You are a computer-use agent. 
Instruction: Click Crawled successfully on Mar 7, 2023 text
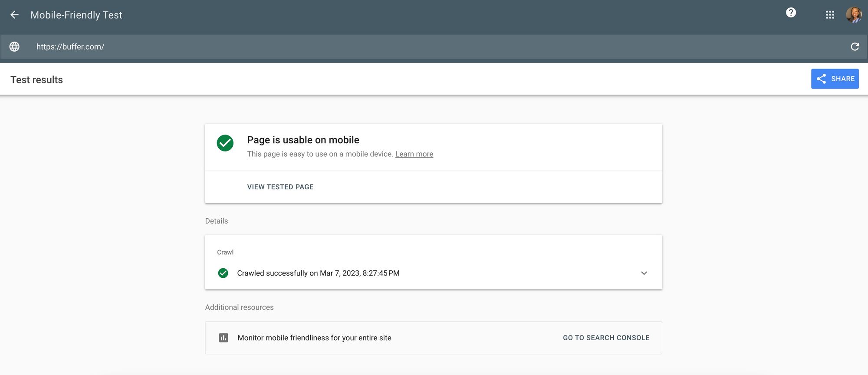click(x=318, y=273)
